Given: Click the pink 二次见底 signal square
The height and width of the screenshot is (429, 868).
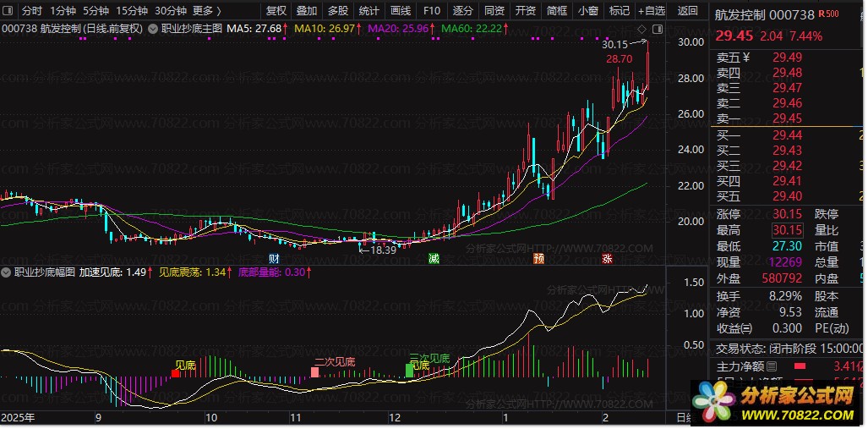Looking at the screenshot, I should pyautogui.click(x=314, y=372).
